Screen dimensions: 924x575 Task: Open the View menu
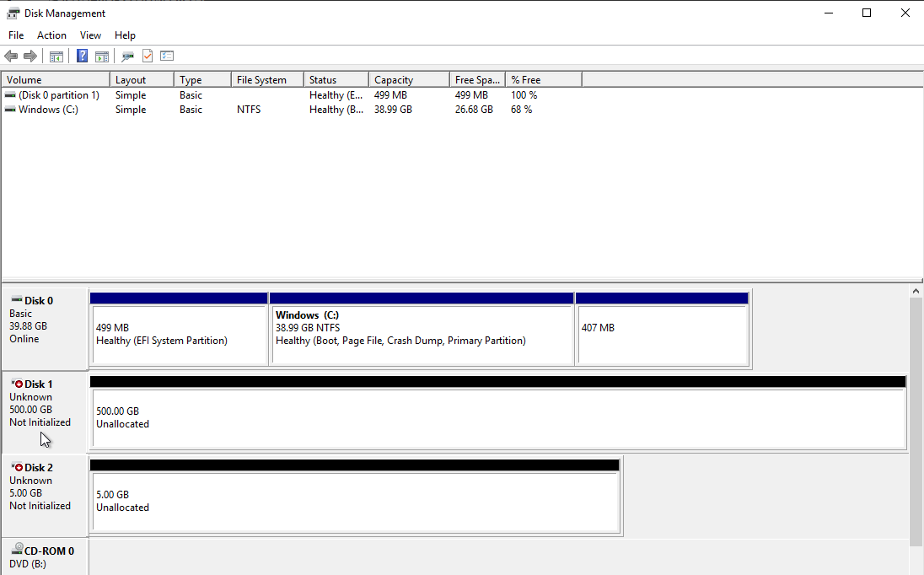[x=91, y=35]
